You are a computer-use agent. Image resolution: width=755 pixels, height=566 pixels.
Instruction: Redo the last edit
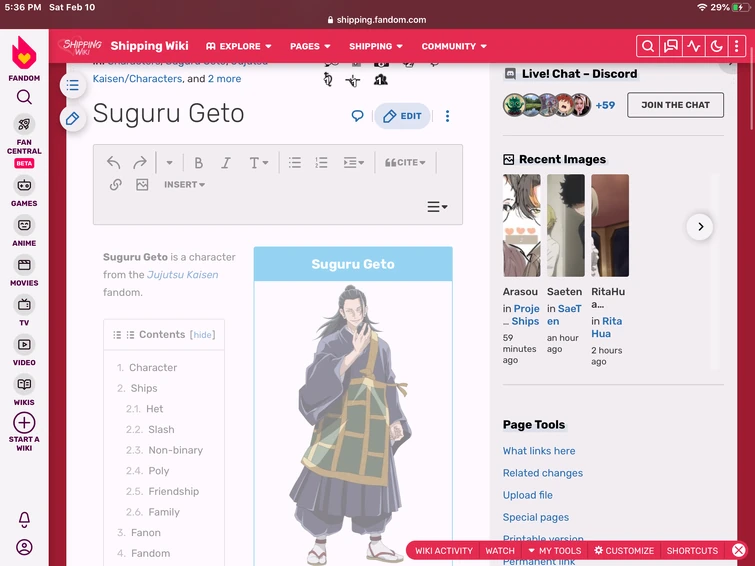[x=140, y=162]
